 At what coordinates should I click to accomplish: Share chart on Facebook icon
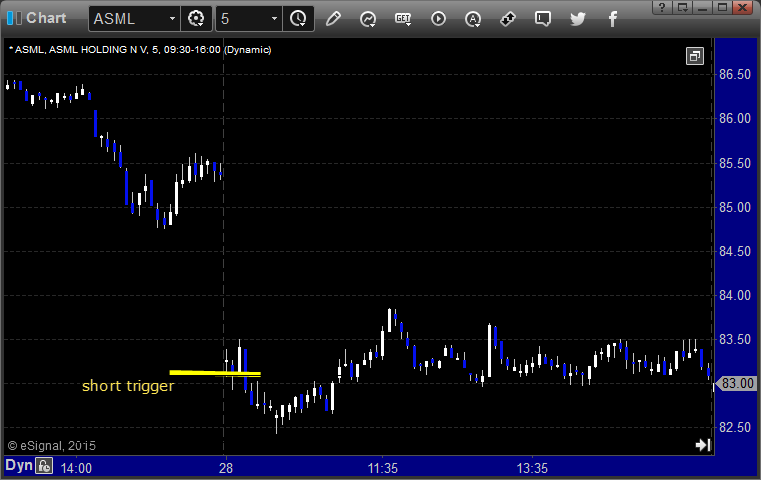(x=612, y=19)
